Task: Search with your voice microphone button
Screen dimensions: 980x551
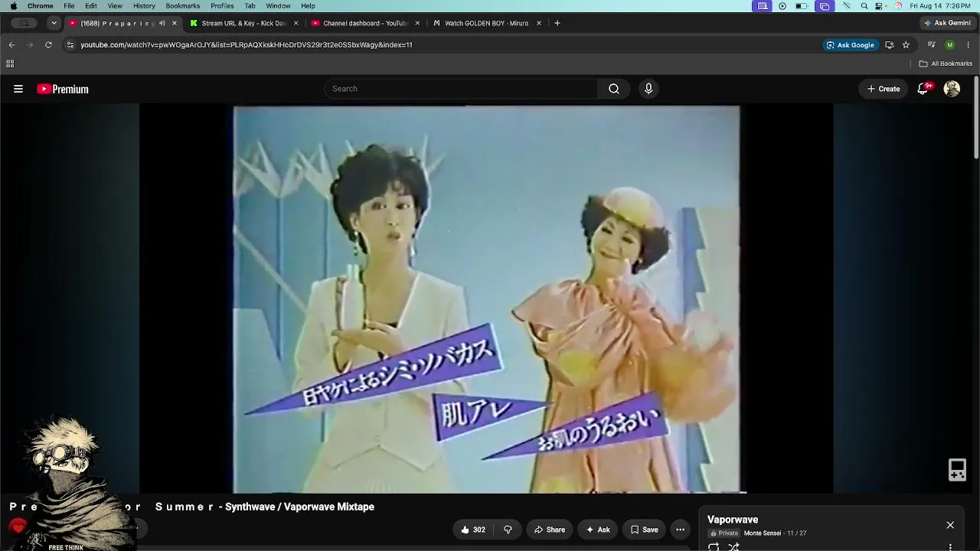Action: 648,89
